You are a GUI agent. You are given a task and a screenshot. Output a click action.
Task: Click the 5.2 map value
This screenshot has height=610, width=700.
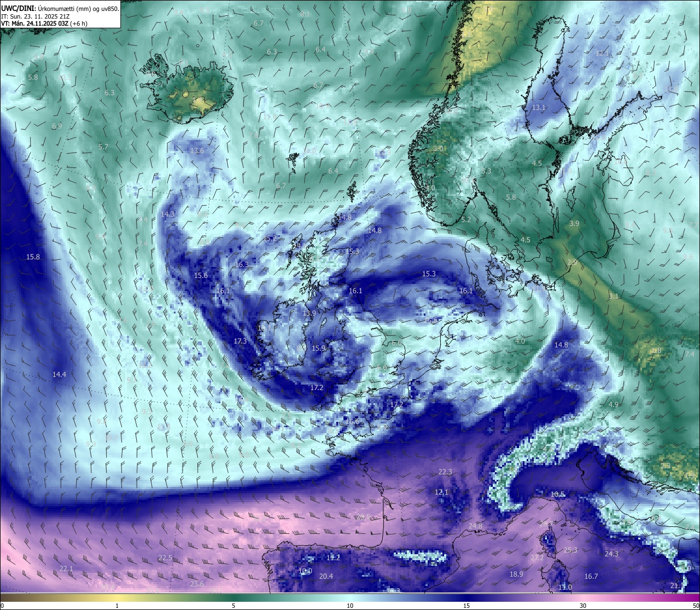pyautogui.click(x=466, y=219)
